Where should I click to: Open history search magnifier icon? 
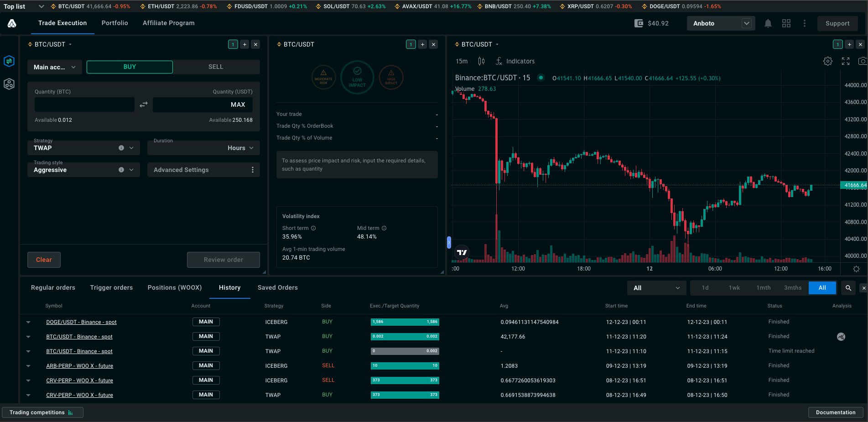[x=848, y=288]
